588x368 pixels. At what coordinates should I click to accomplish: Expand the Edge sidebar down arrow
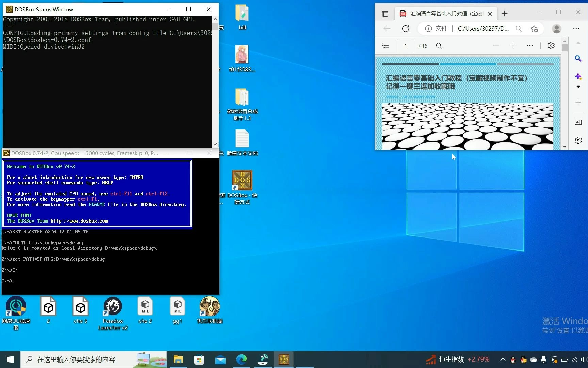(578, 87)
